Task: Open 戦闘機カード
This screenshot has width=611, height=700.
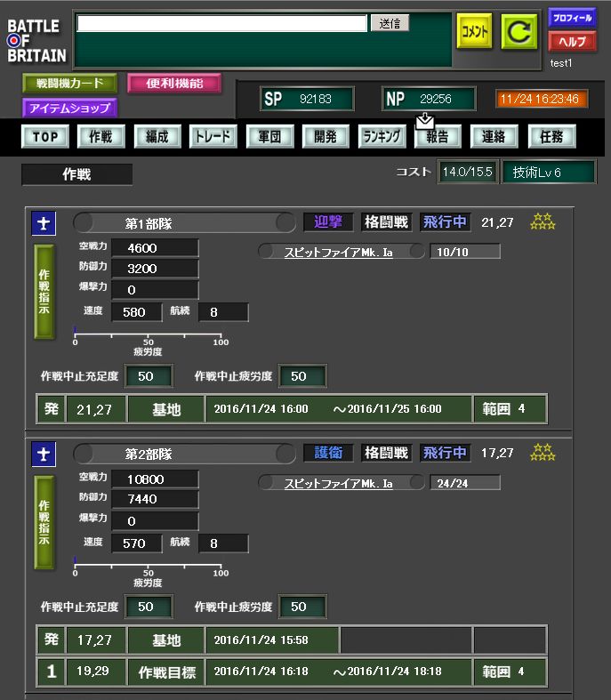Action: pyautogui.click(x=69, y=83)
